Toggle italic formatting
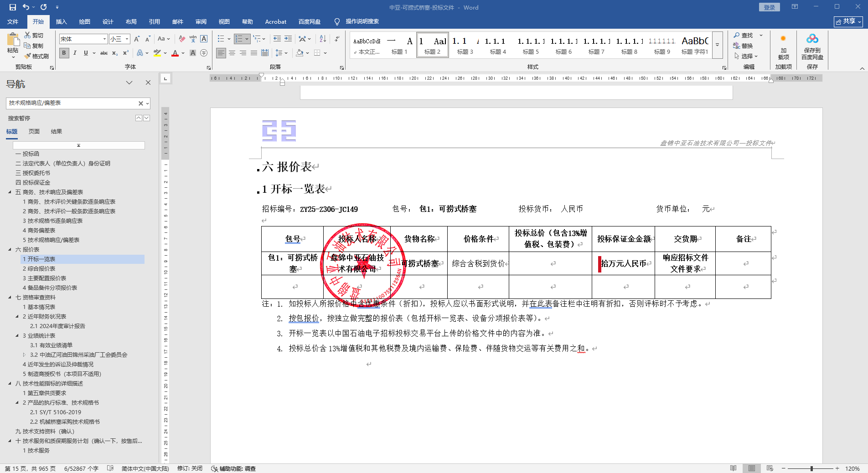Screen dimensions: 868x473 [75, 53]
